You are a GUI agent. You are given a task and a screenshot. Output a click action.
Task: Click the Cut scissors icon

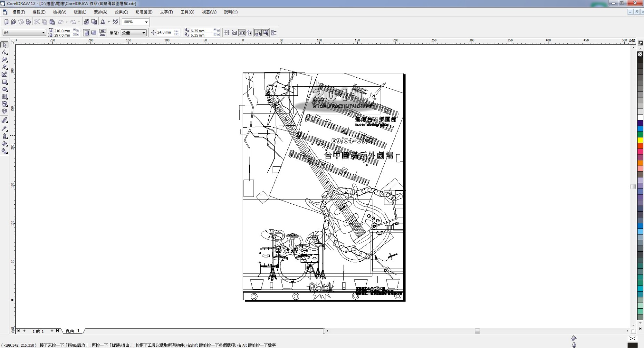point(37,22)
